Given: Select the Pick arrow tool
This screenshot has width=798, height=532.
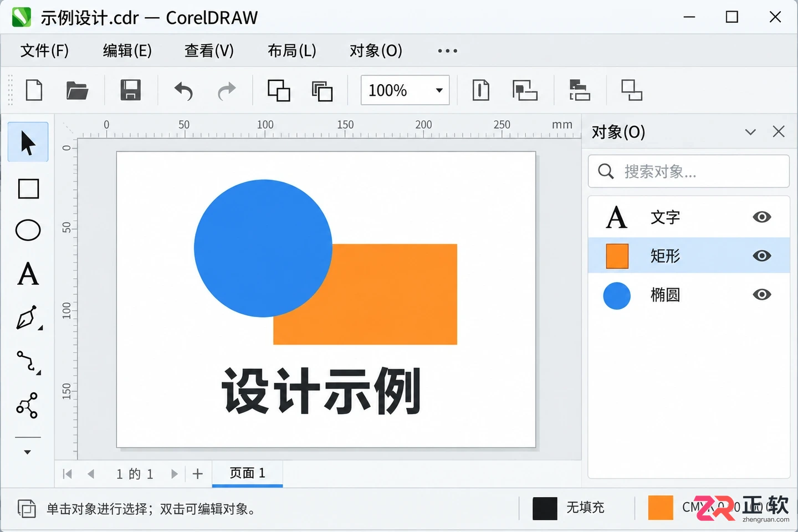Looking at the screenshot, I should click(28, 142).
